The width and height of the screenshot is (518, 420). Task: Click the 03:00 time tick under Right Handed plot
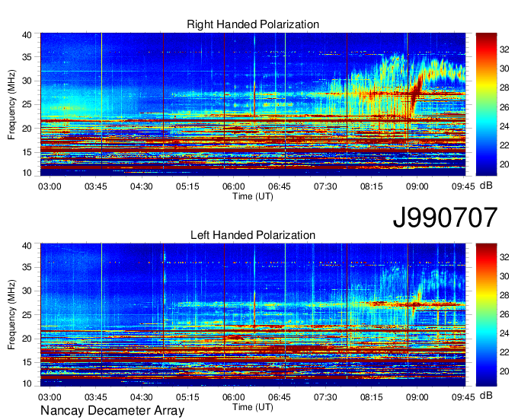(50, 186)
